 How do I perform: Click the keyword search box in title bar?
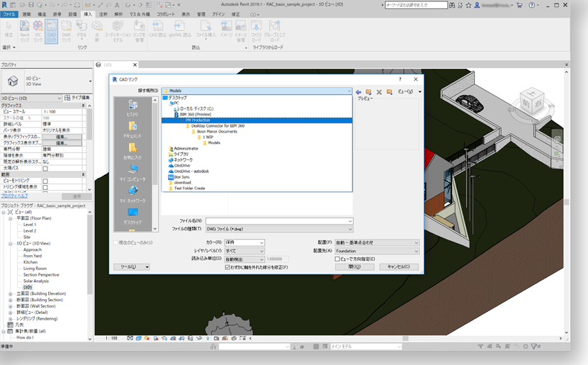coord(416,5)
